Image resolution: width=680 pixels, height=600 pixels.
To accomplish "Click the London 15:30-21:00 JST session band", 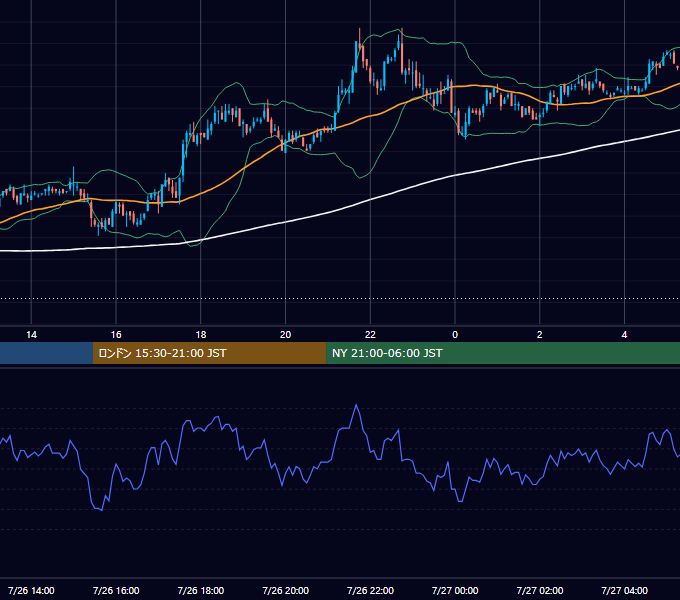I will (209, 353).
